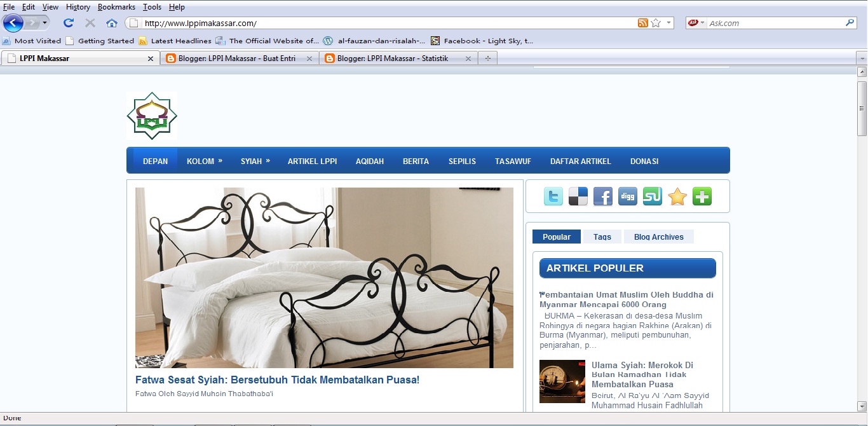Screen dimensions: 868x426
Task: Open the TASAWUF navigation link
Action: point(513,161)
